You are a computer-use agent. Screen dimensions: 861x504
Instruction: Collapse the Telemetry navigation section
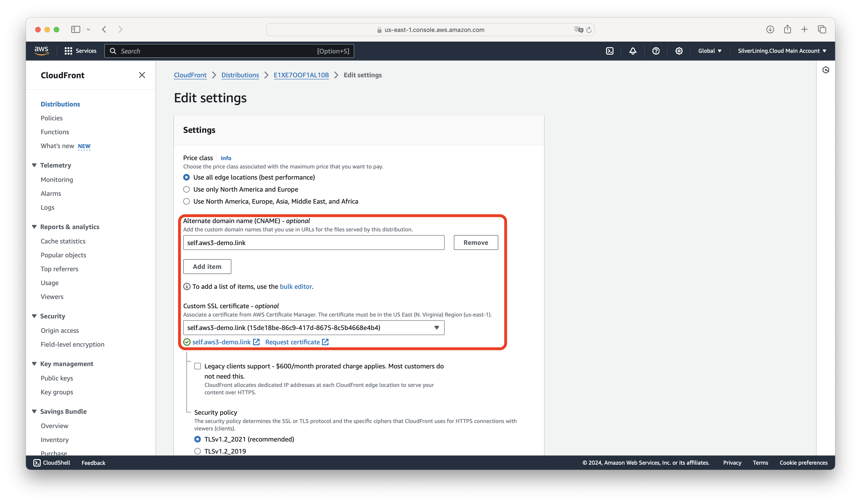34,165
